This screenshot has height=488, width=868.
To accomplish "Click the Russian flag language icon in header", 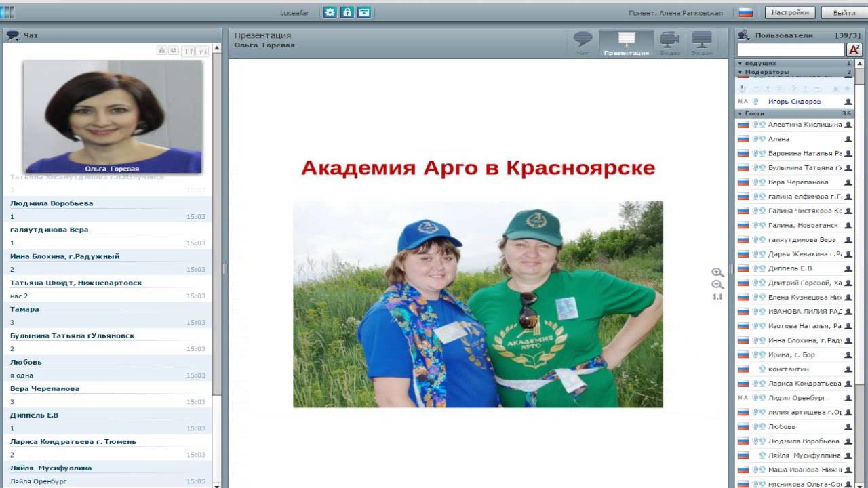I will (x=746, y=12).
